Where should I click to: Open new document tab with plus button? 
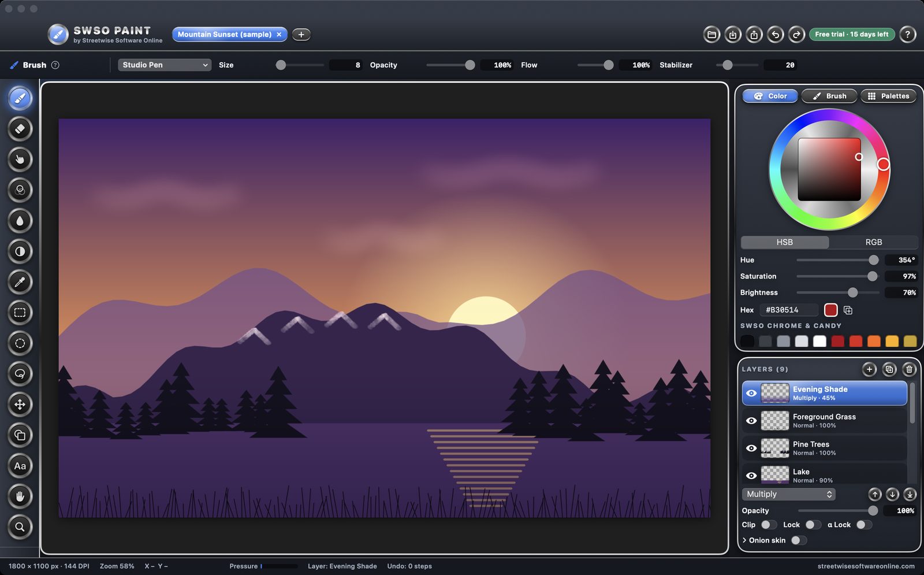click(x=301, y=35)
